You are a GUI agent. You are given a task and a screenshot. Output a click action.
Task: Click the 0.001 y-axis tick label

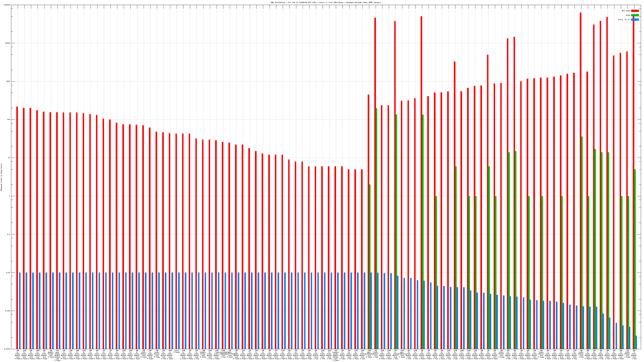pyautogui.click(x=8, y=311)
